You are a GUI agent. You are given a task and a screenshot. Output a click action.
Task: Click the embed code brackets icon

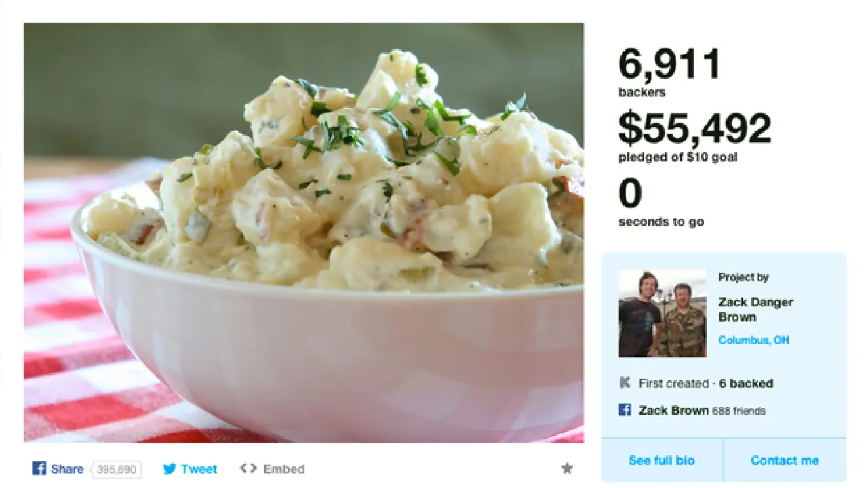click(248, 468)
